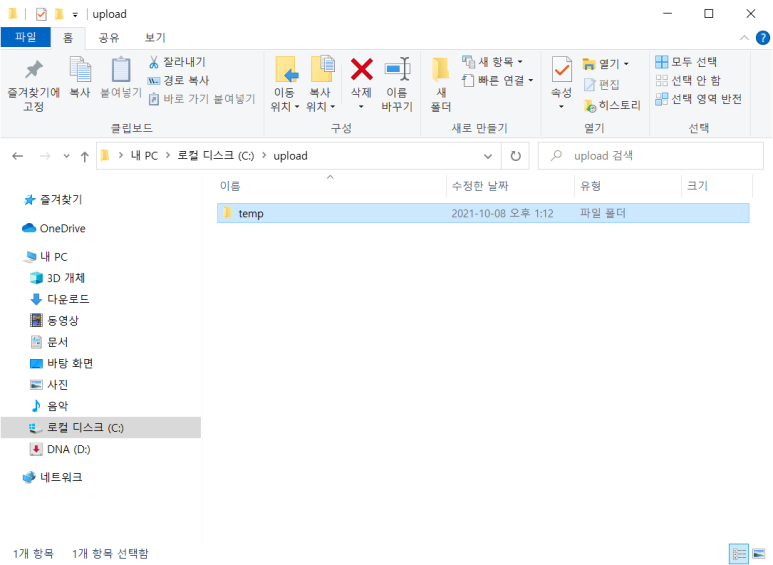The image size is (773, 565).
Task: Click the Forward navigation arrow
Action: [x=45, y=156]
